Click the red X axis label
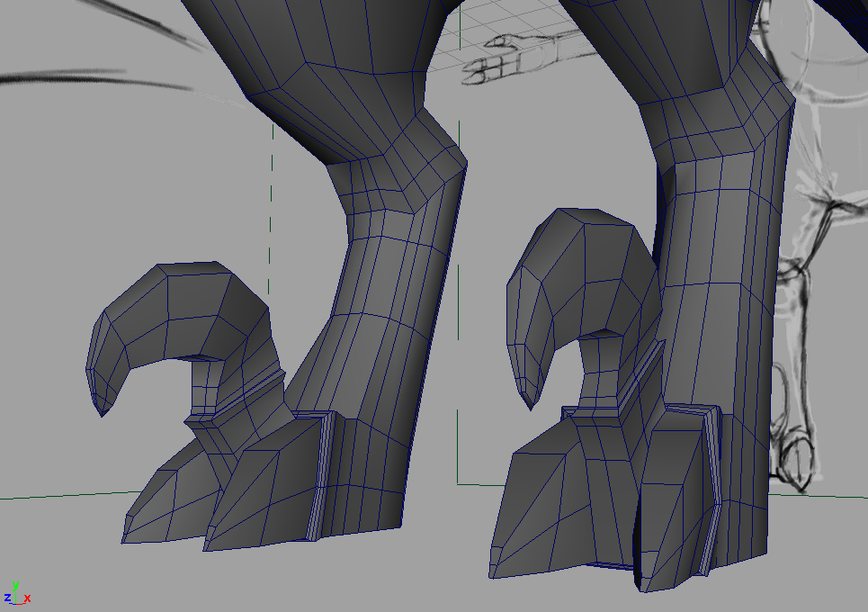Screen dimensions: 868x612 tap(27, 598)
